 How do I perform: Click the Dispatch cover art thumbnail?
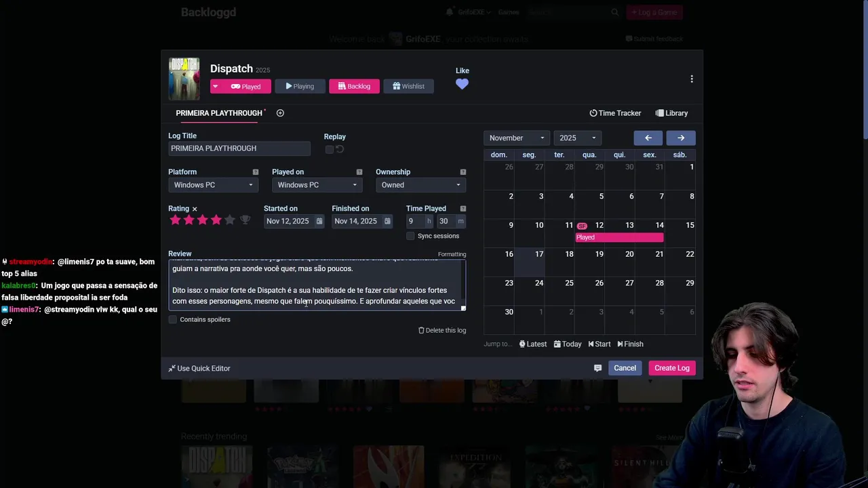[x=184, y=79]
